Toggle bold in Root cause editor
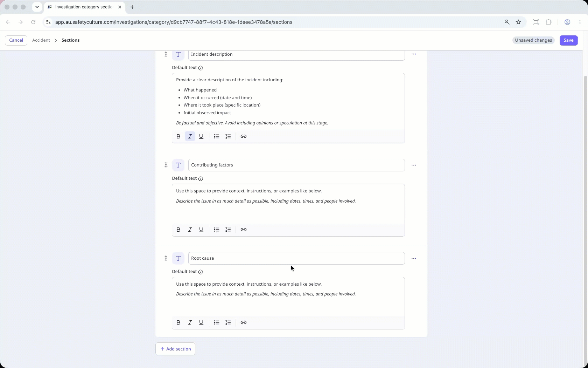This screenshot has width=588, height=368. pos(178,322)
